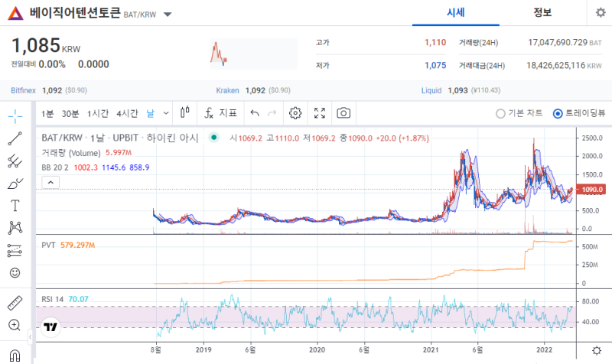612x364 pixels.
Task: Activate the zoom in tool
Action: (15, 325)
